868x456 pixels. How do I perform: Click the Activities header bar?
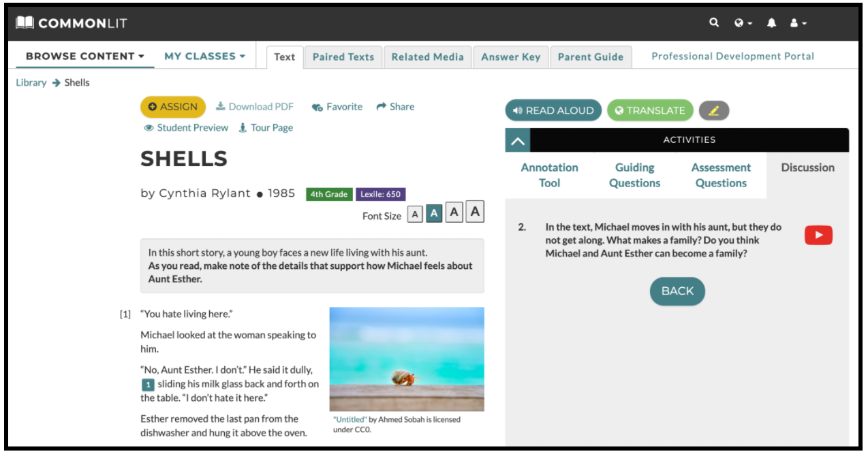point(689,140)
